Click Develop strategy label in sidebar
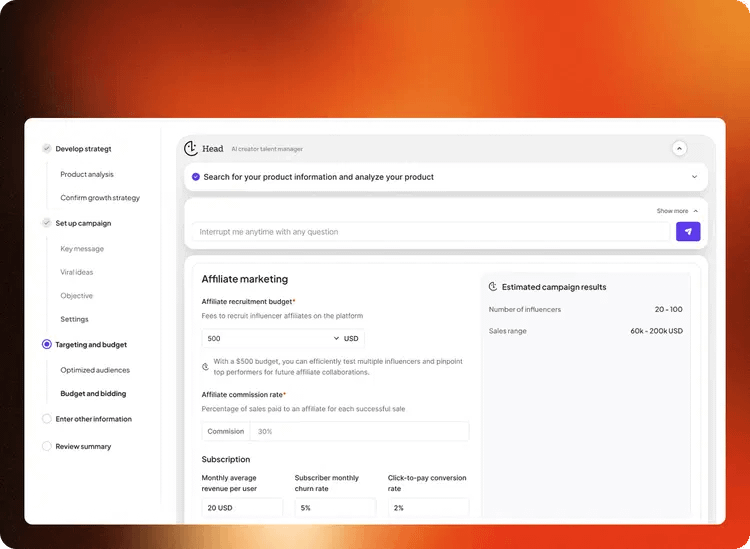The image size is (750, 549). pos(83,149)
